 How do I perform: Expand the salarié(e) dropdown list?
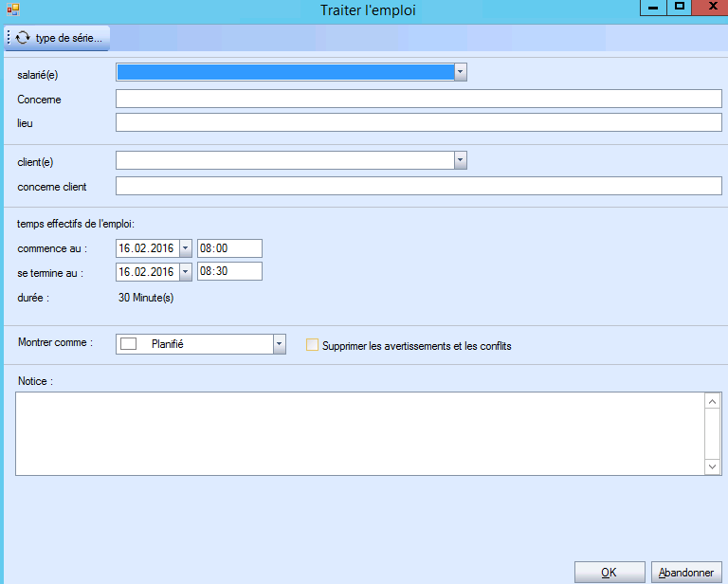[x=460, y=72]
